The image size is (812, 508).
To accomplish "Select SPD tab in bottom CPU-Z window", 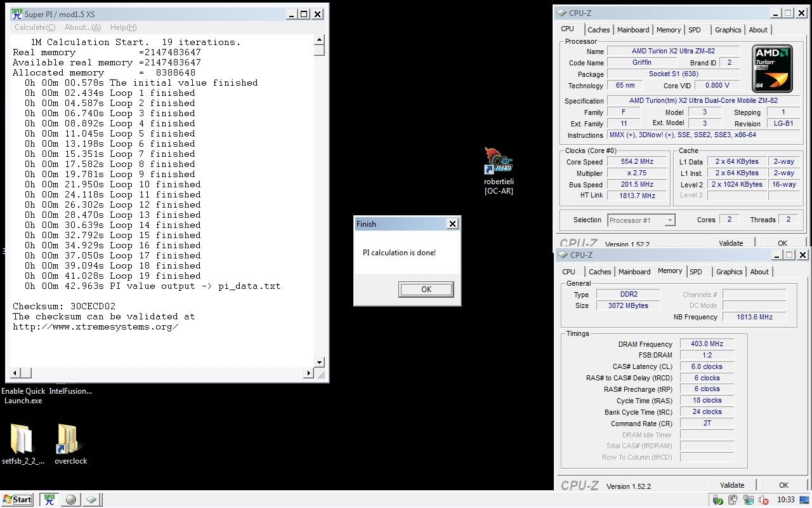I will 696,272.
